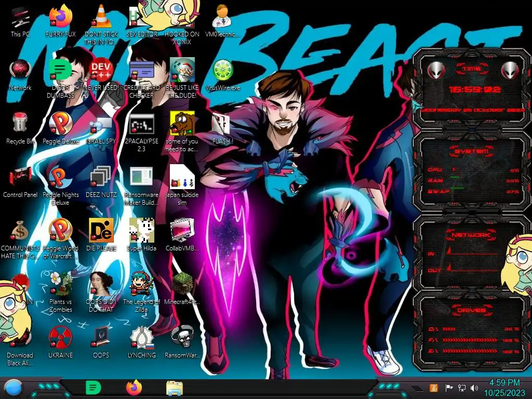Select the VirusWire.exe lime icon
532x399 pixels.
222,75
